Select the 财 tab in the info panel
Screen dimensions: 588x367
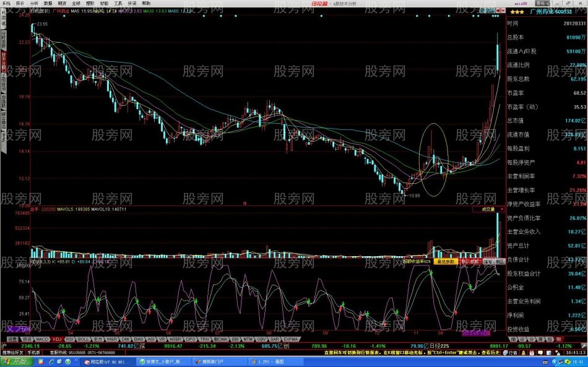[559, 339]
